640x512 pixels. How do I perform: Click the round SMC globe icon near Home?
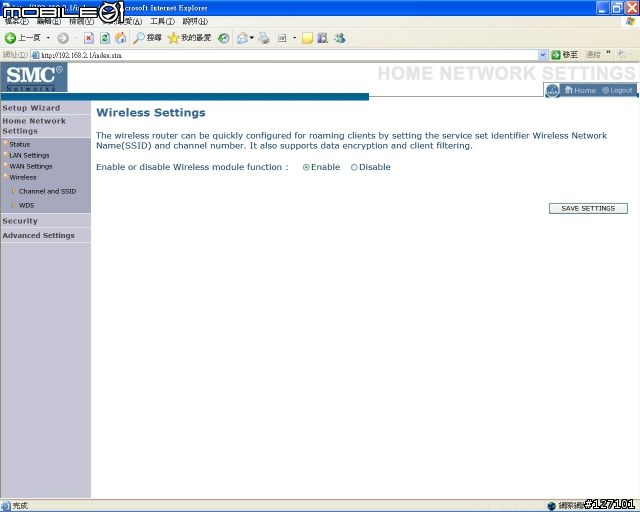click(552, 91)
